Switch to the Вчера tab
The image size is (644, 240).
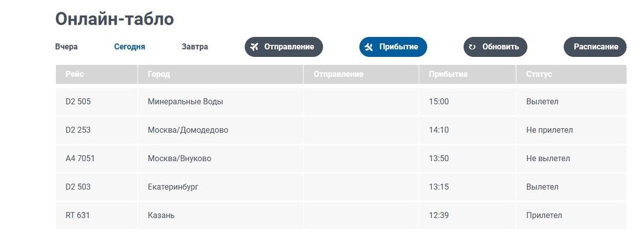coord(67,47)
